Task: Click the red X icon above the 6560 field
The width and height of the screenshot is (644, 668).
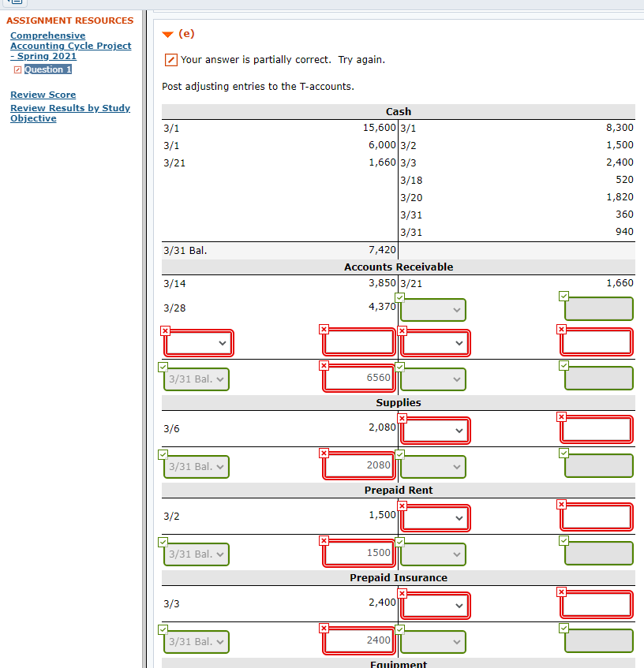Action: click(x=324, y=368)
